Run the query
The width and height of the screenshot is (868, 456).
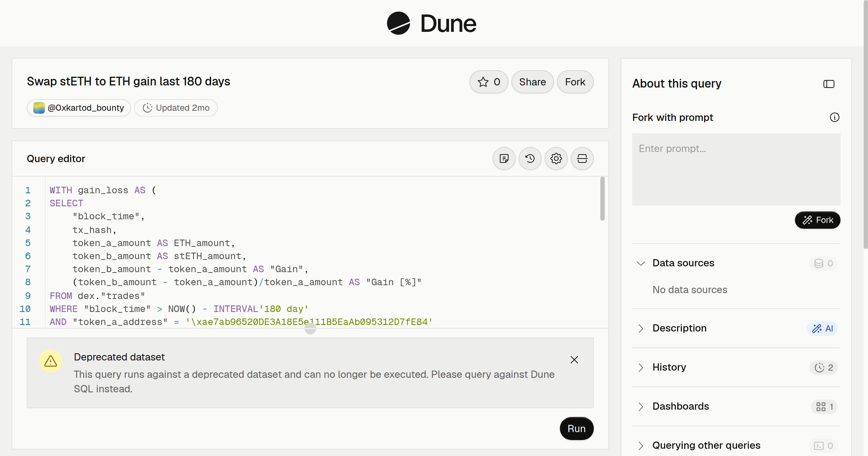pyautogui.click(x=576, y=428)
